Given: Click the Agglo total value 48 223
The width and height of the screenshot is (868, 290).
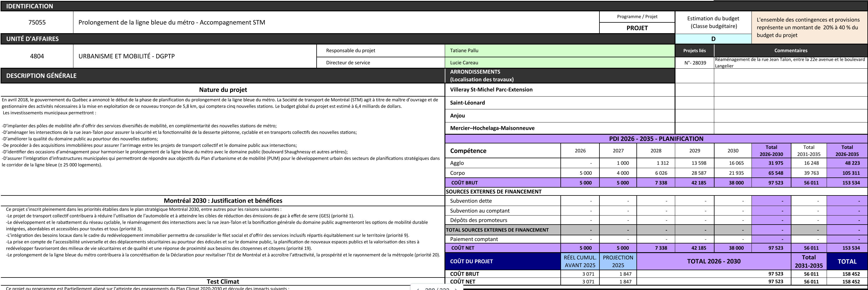Looking at the screenshot, I should pyautogui.click(x=851, y=163).
